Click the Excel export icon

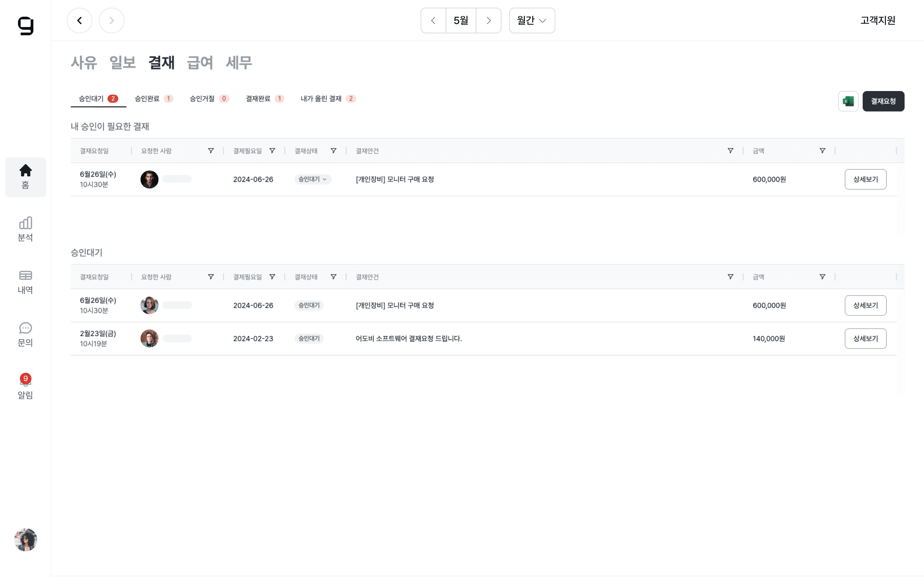(x=848, y=101)
